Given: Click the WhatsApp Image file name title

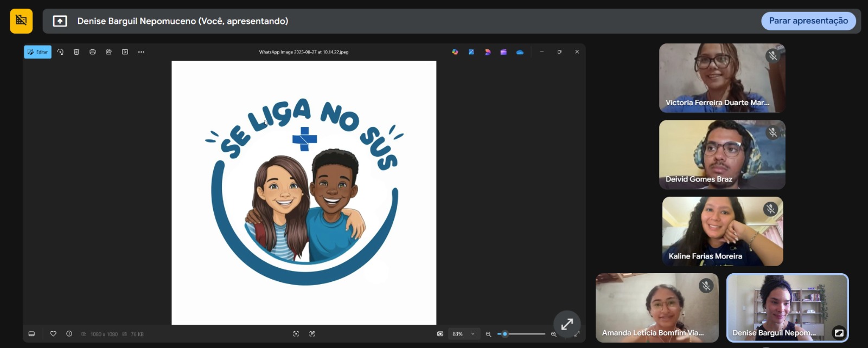Looking at the screenshot, I should [304, 52].
